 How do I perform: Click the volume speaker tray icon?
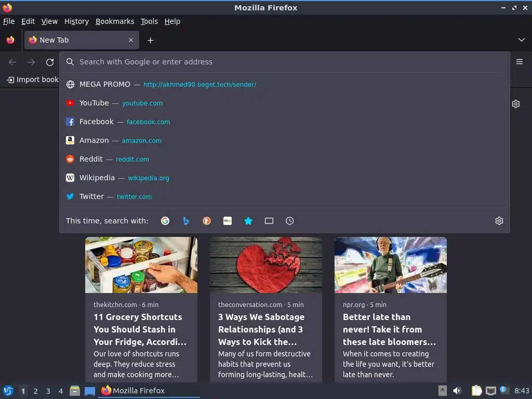click(x=457, y=391)
